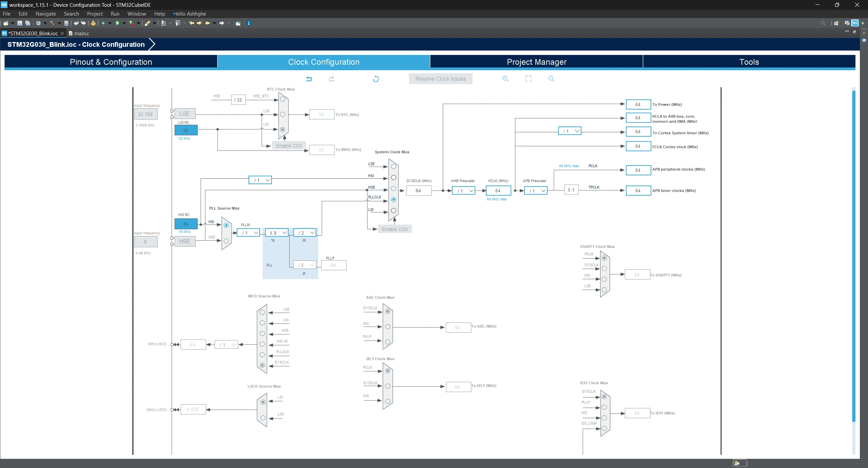Switch to the C/C++ perspective icon
This screenshot has height=468, width=868.
(x=847, y=23)
